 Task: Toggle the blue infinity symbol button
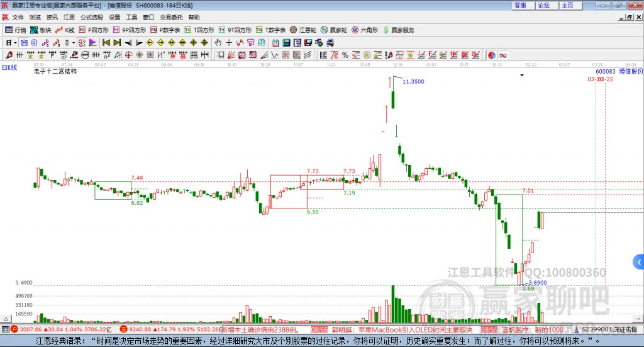[x=502, y=55]
